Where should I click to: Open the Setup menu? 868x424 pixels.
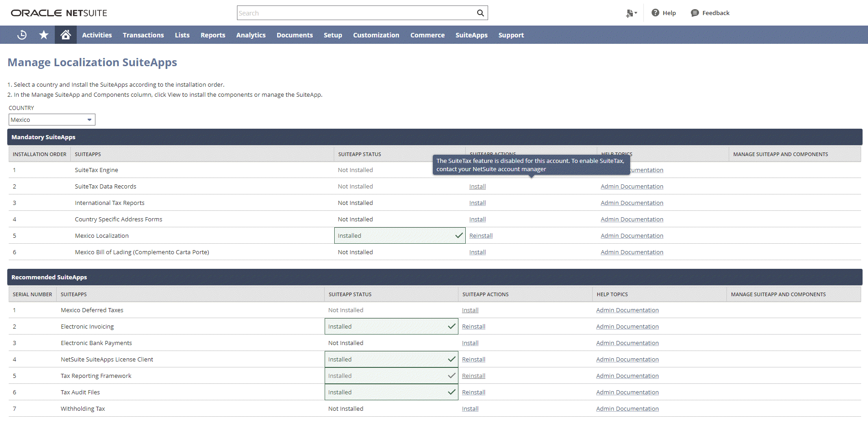point(333,35)
